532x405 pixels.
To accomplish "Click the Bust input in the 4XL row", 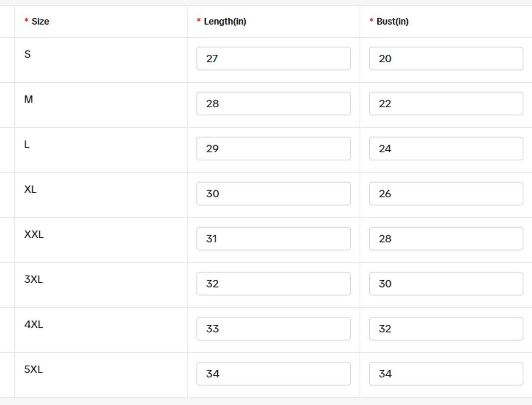I will tap(446, 328).
